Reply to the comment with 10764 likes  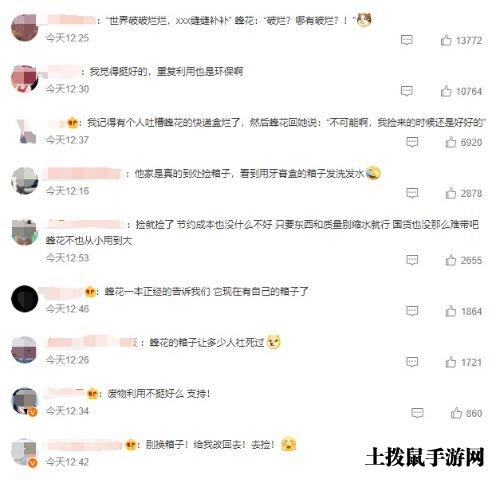[406, 91]
